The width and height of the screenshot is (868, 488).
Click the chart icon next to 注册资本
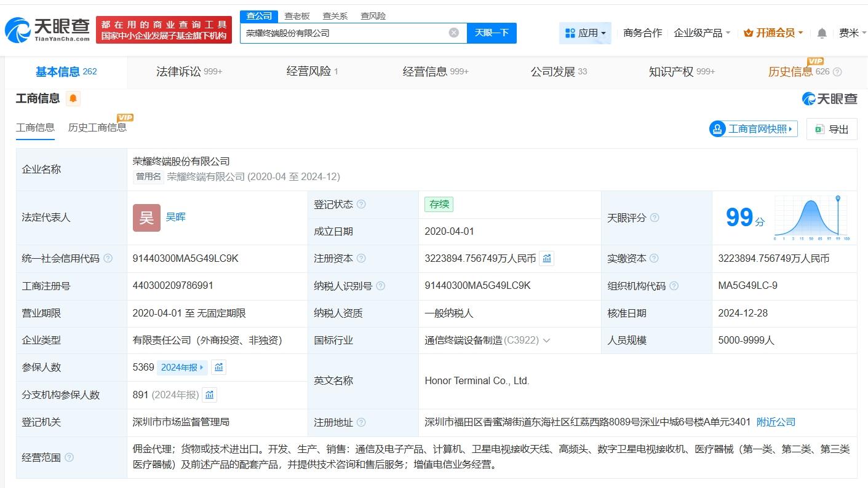tap(547, 258)
